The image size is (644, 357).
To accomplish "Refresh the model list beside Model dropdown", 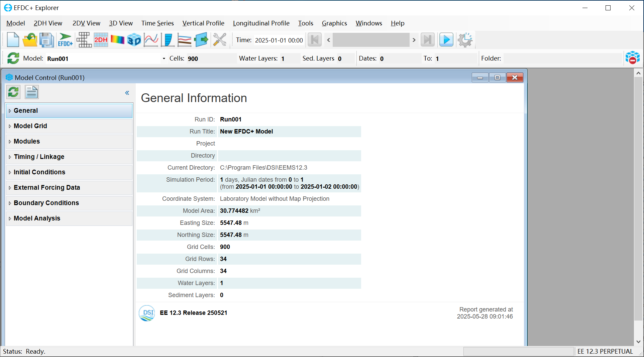I will point(13,58).
